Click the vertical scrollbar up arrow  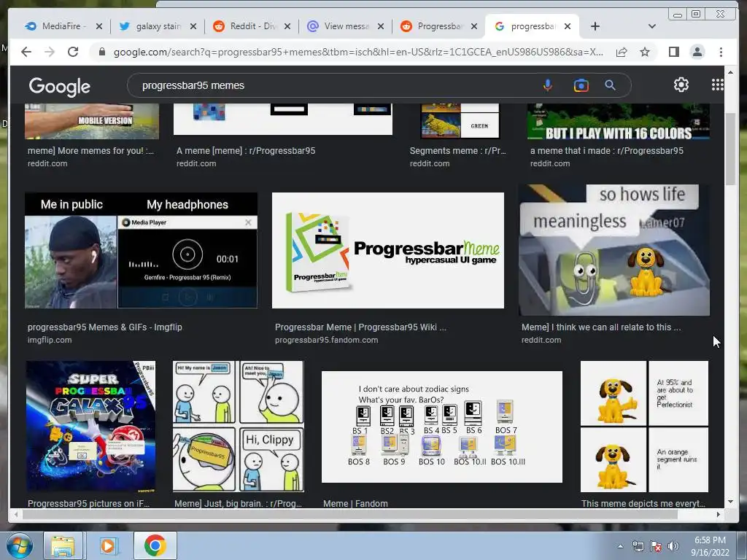[730, 72]
